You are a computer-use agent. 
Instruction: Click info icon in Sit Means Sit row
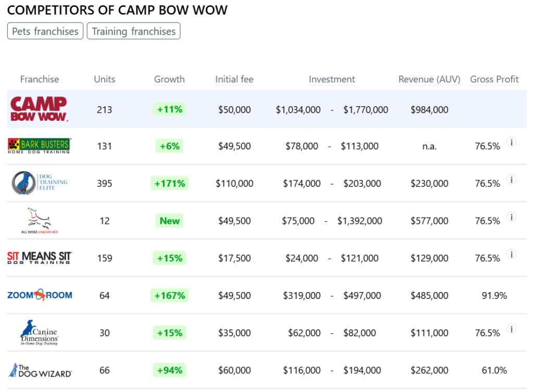(x=512, y=255)
